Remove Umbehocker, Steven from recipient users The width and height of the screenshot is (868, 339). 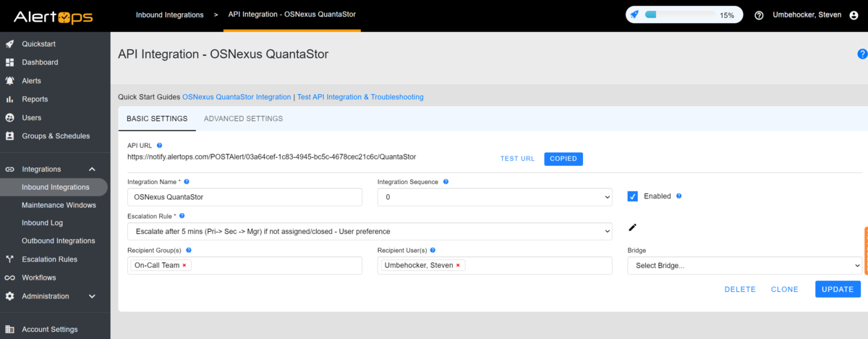458,265
